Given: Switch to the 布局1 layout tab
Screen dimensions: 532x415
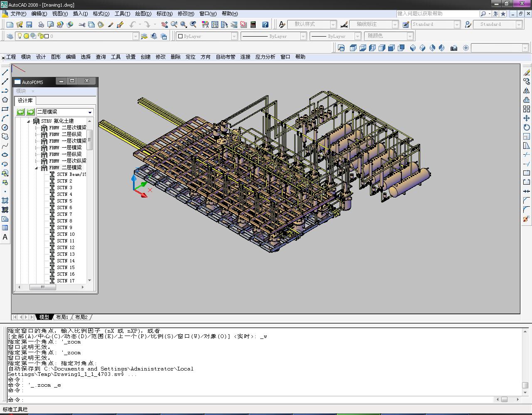Looking at the screenshot, I should point(62,317).
